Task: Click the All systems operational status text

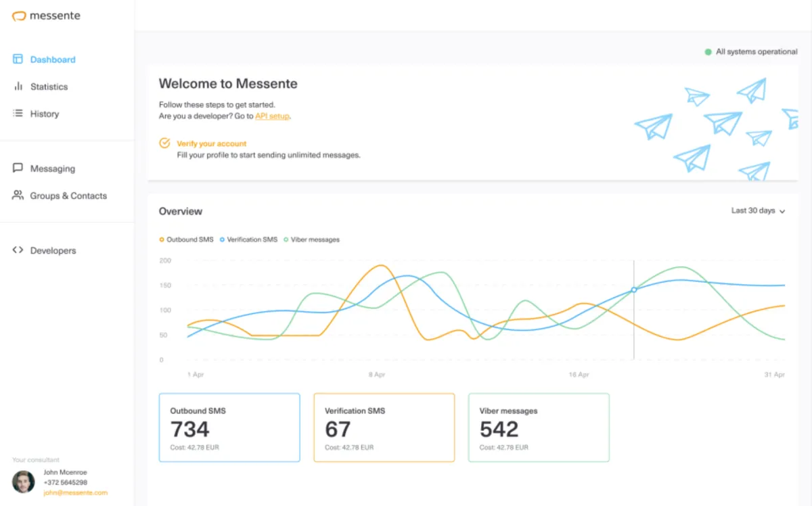Action: coord(757,51)
